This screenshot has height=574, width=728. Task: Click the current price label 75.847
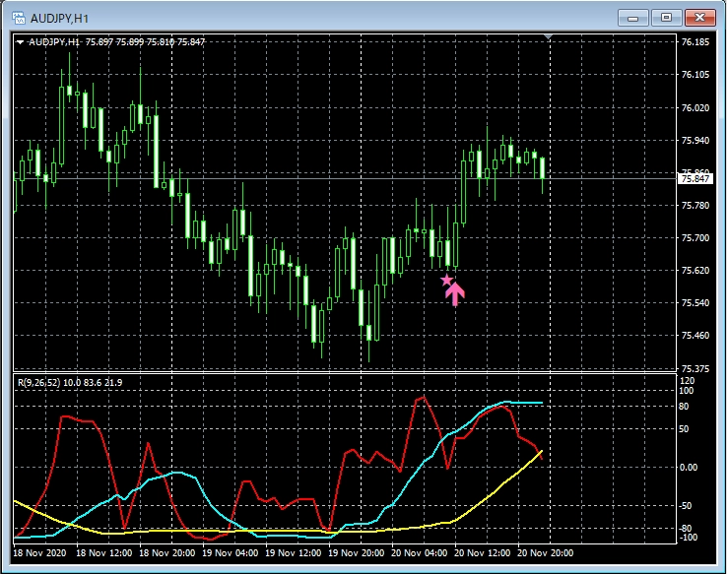[695, 178]
